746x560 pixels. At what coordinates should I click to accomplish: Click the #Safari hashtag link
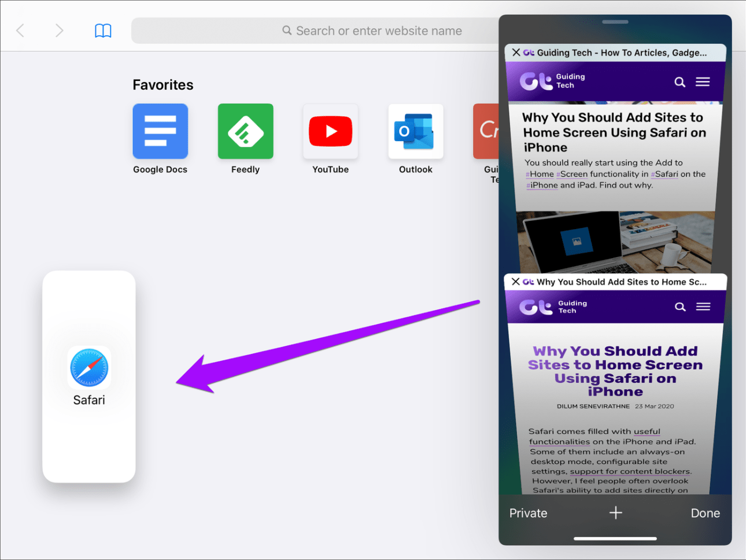pyautogui.click(x=664, y=174)
